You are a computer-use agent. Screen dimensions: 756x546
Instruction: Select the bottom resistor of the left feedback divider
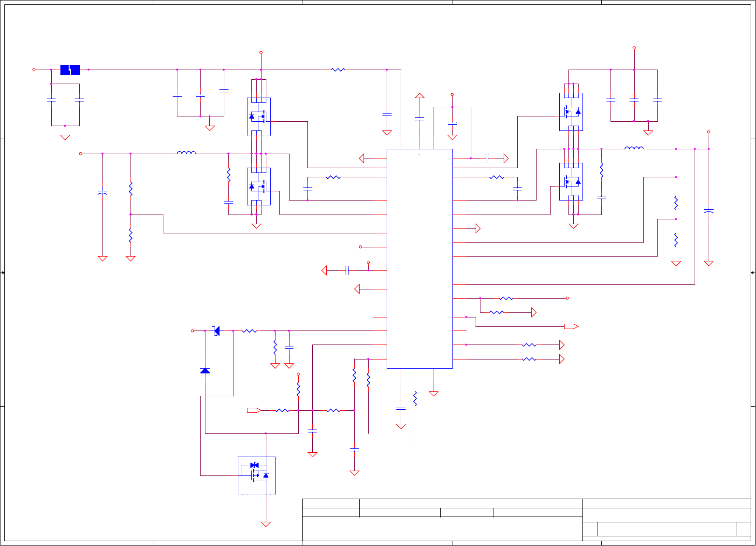point(131,236)
